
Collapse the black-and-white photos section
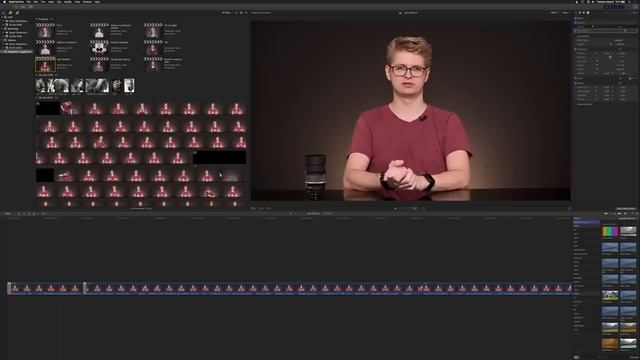tap(36, 75)
